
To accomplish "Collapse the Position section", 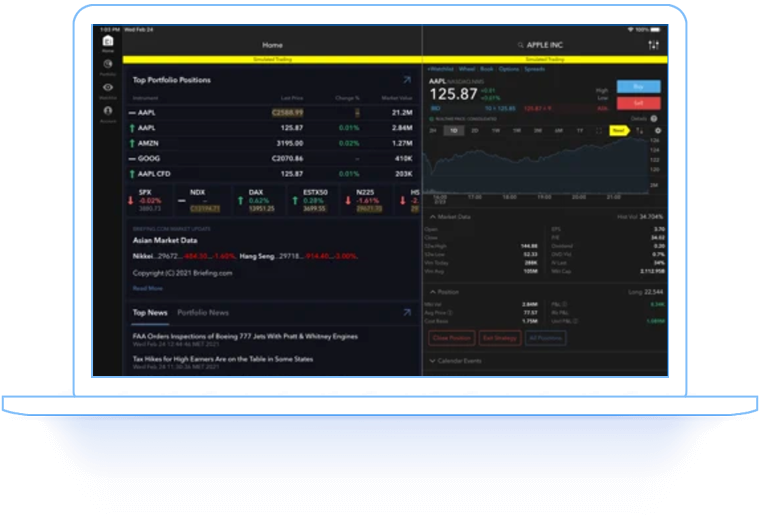I will pyautogui.click(x=444, y=292).
